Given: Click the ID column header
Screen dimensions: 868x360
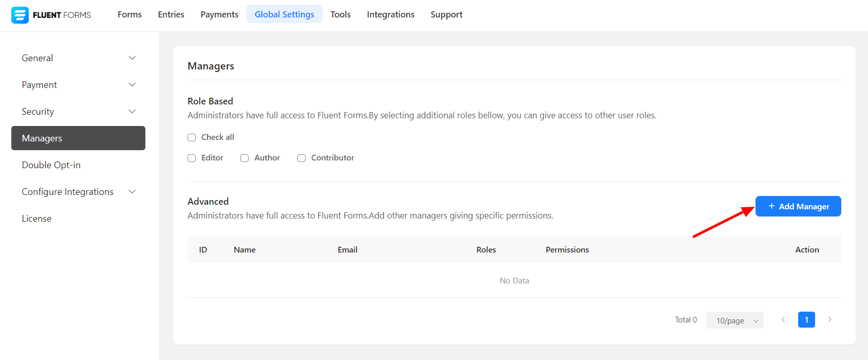Looking at the screenshot, I should [203, 249].
